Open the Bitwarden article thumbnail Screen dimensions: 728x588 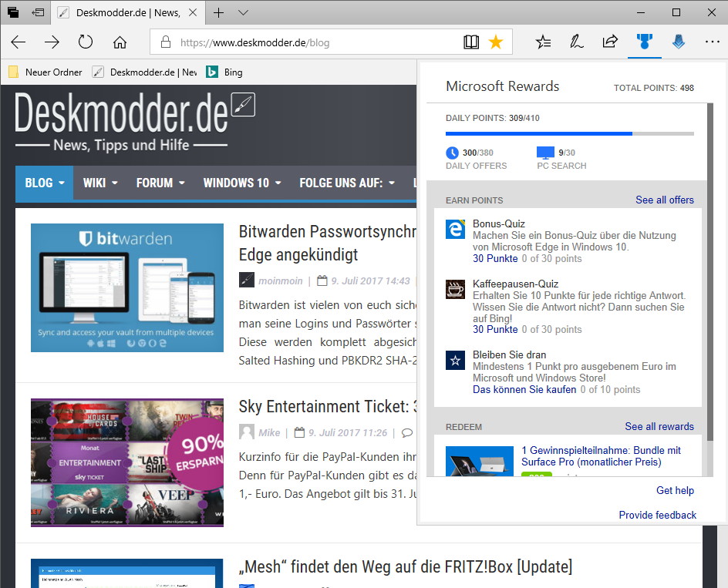pos(127,287)
